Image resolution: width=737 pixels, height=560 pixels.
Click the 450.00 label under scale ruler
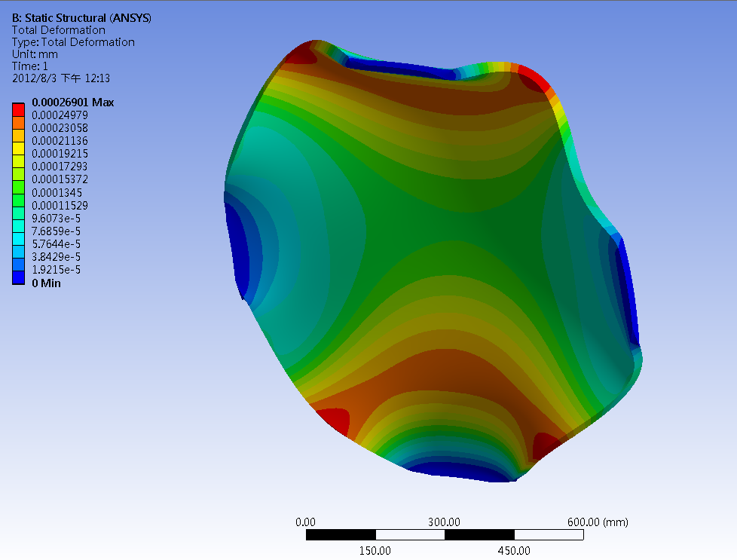pyautogui.click(x=514, y=551)
